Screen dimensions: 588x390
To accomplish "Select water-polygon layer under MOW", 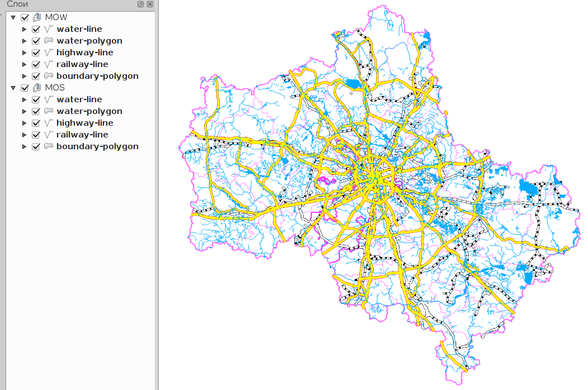I will 89,41.
